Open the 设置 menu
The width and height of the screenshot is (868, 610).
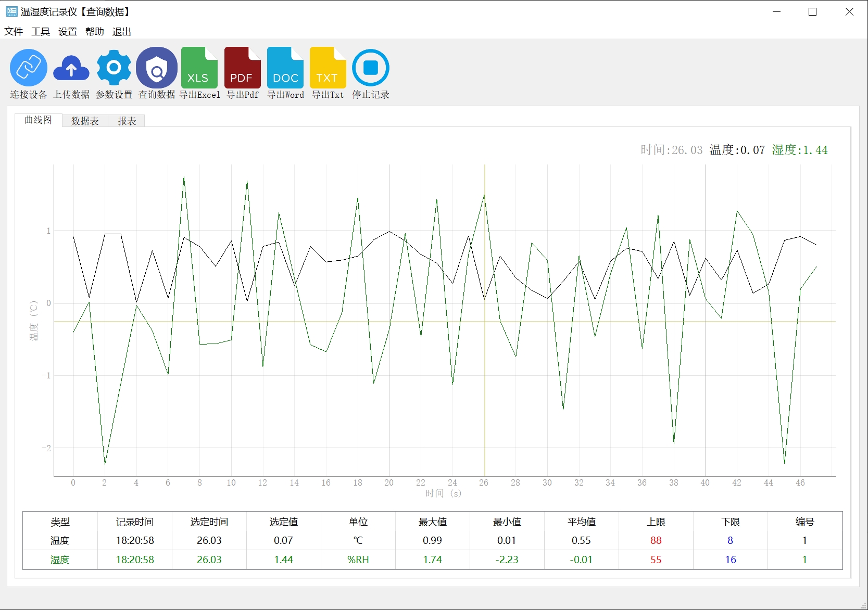click(x=68, y=32)
